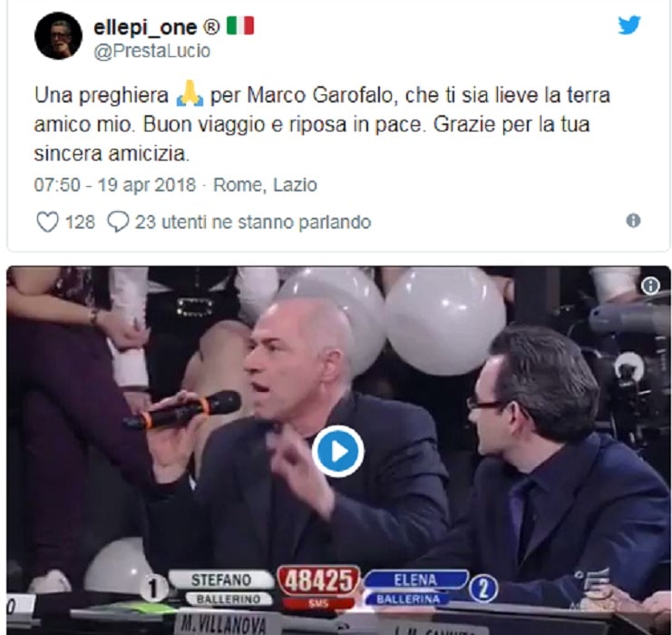Click the video info icon
This screenshot has height=635, width=672.
tap(650, 285)
